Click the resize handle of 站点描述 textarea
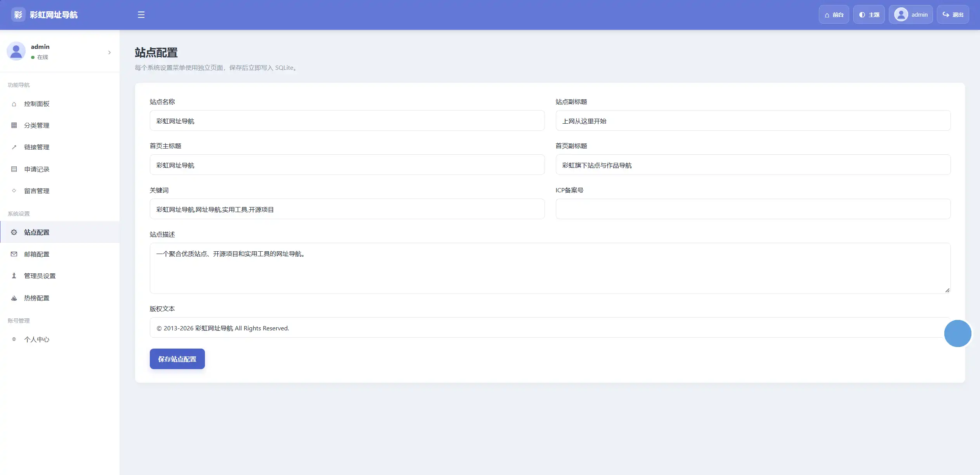The height and width of the screenshot is (475, 980). (947, 290)
